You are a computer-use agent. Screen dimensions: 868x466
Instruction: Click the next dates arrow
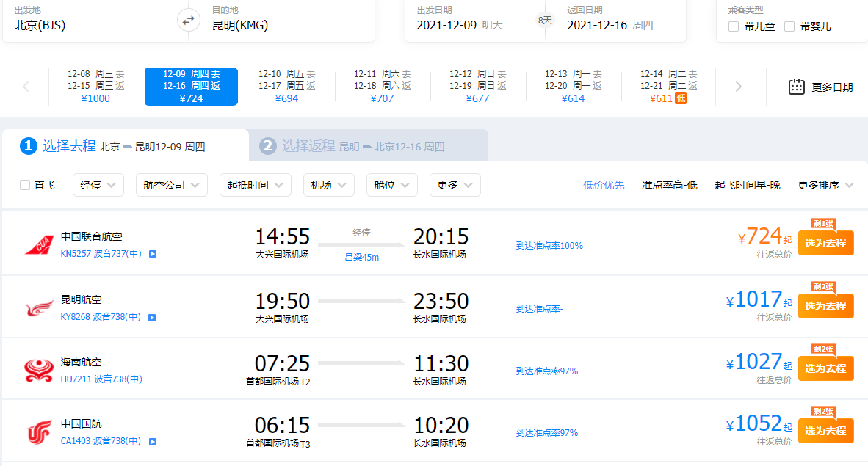pos(739,87)
